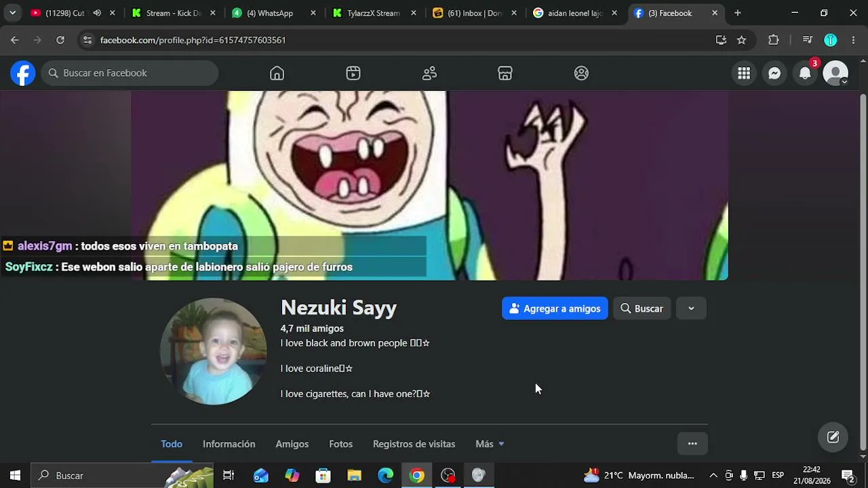
Task: Switch to the Fotos tab
Action: pos(340,444)
